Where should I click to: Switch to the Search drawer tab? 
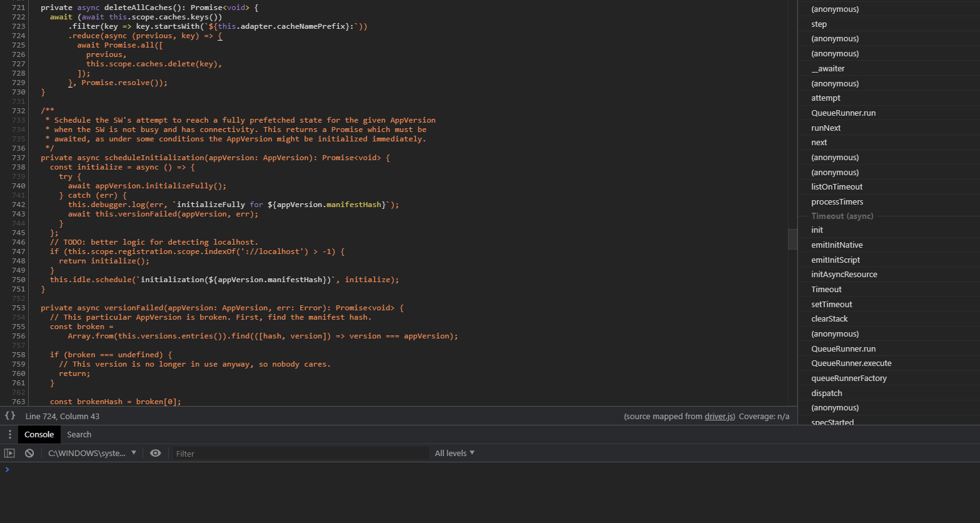coord(79,434)
